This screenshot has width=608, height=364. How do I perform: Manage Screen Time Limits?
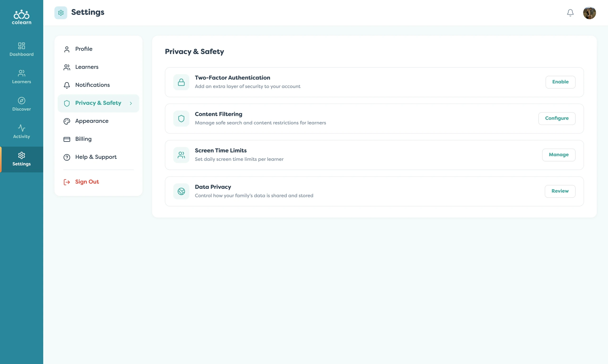(558, 155)
